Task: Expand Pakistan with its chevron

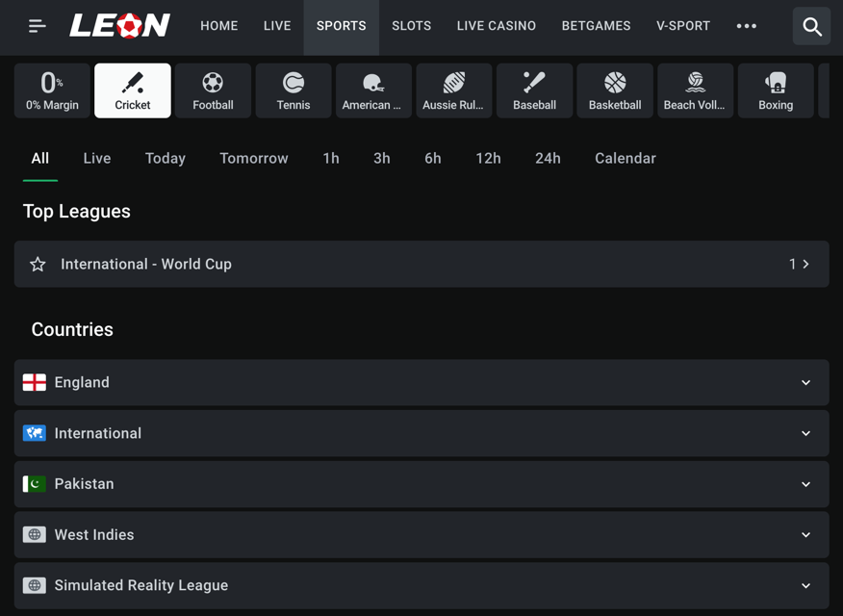Action: pyautogui.click(x=805, y=484)
